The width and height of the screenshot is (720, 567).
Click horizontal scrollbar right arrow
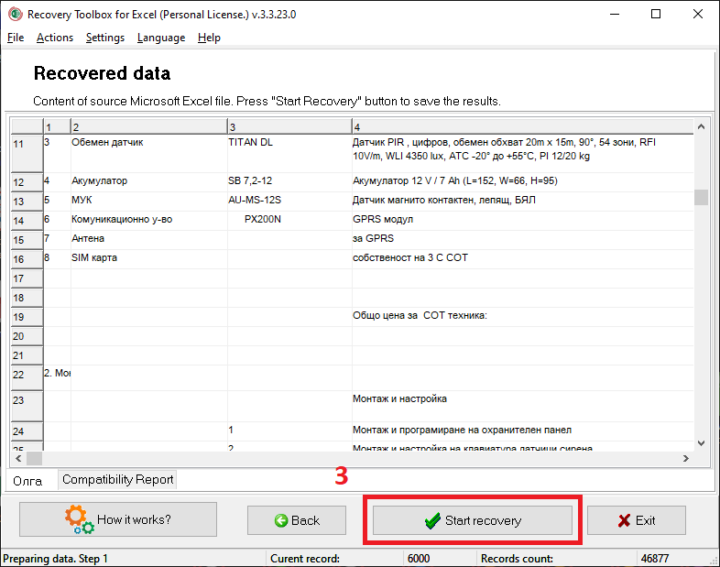coord(686,458)
